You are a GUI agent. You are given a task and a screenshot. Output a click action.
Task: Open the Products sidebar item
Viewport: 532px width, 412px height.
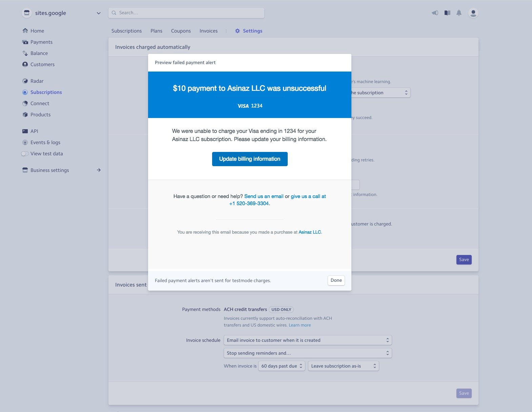(40, 115)
